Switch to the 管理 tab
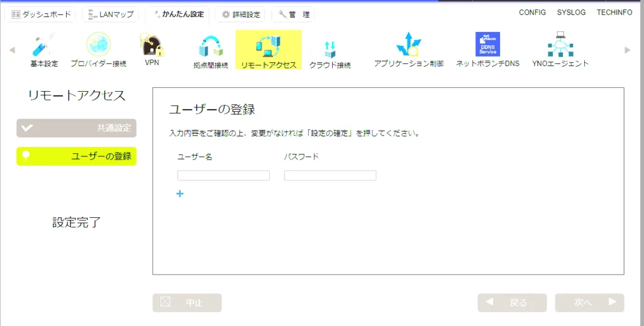Image resolution: width=644 pixels, height=326 pixels. tap(294, 14)
